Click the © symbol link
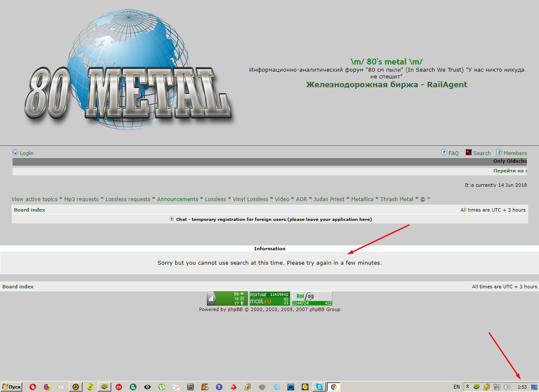Image resolution: width=539 pixels, height=392 pixels. [x=422, y=199]
